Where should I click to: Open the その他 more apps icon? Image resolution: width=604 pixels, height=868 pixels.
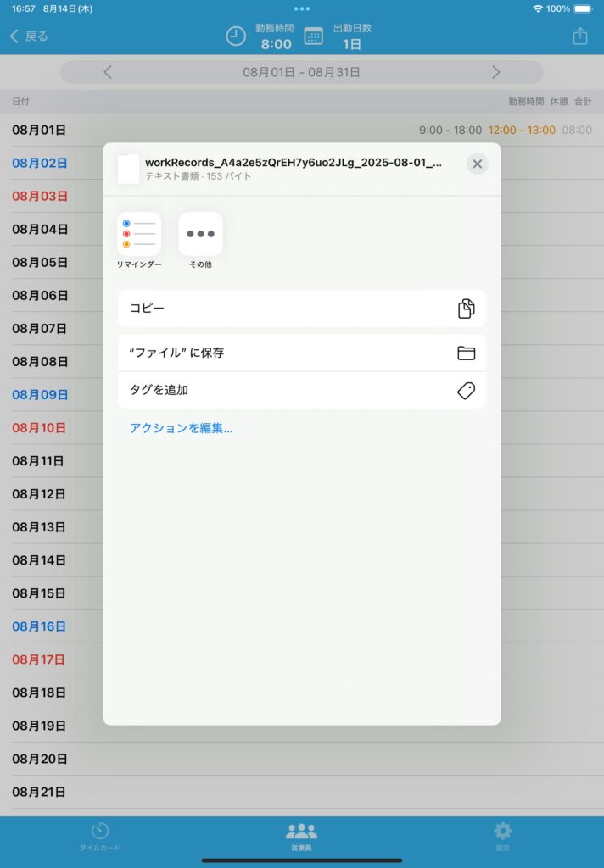click(200, 234)
